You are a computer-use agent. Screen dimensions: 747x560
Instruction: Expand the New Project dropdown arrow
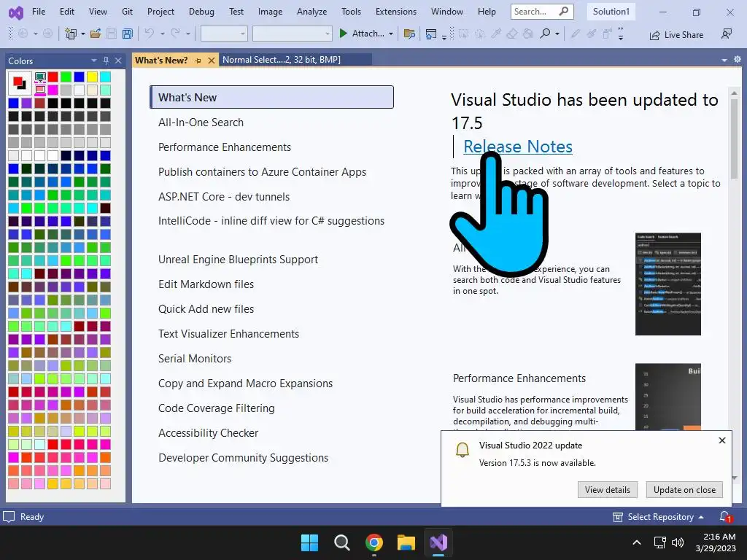[83, 34]
